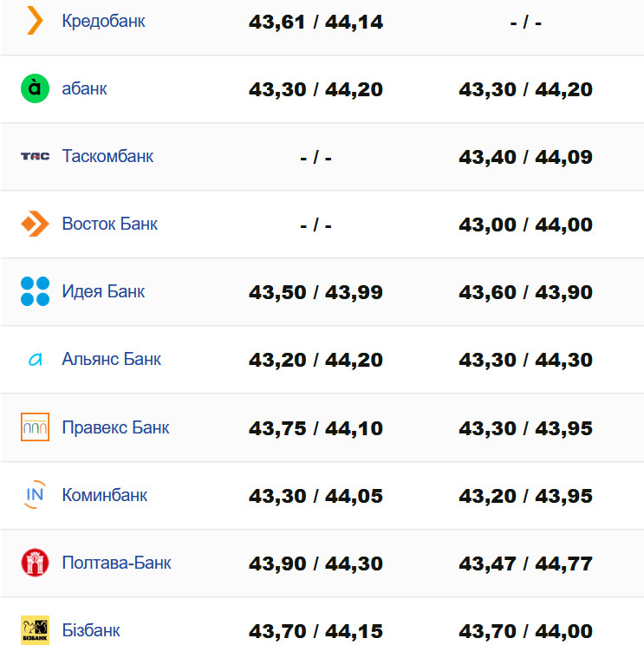Select the 43,47 / 44,77 Полтава-Банк rate
644x645 pixels.
[x=525, y=564]
